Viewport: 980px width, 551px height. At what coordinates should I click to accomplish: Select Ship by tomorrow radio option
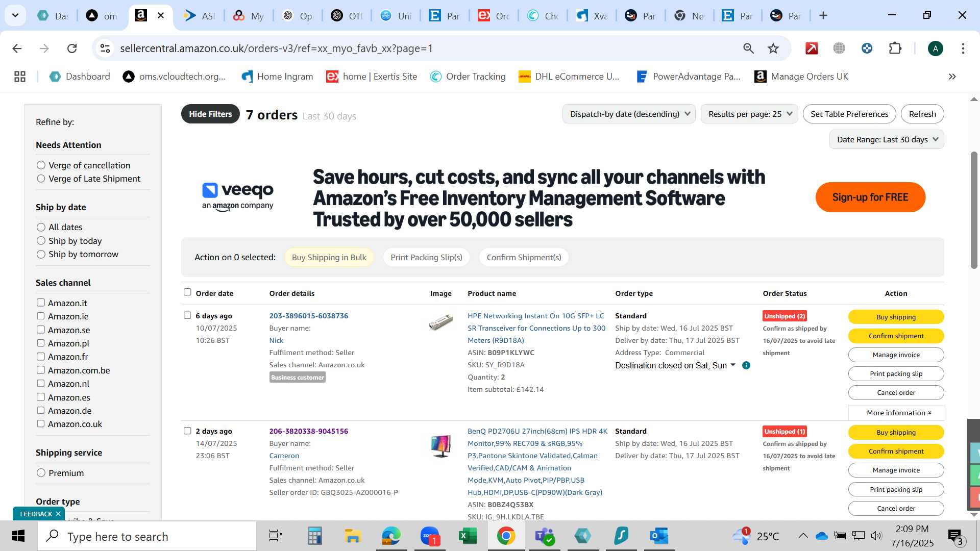[x=41, y=254]
